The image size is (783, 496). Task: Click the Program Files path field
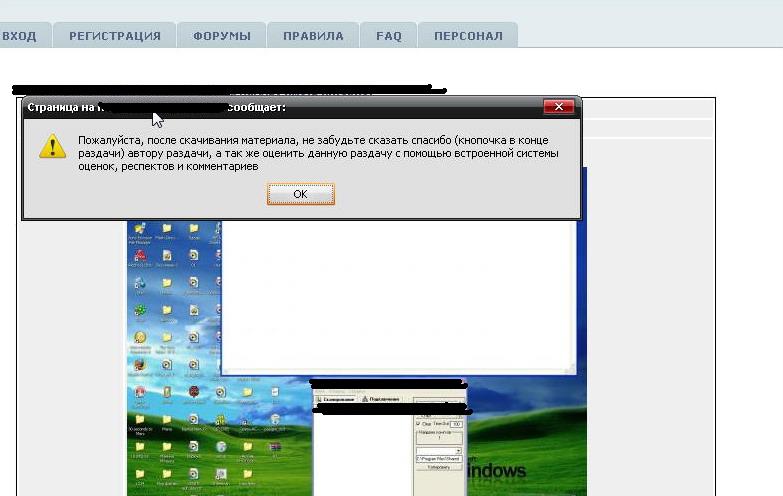[439, 459]
